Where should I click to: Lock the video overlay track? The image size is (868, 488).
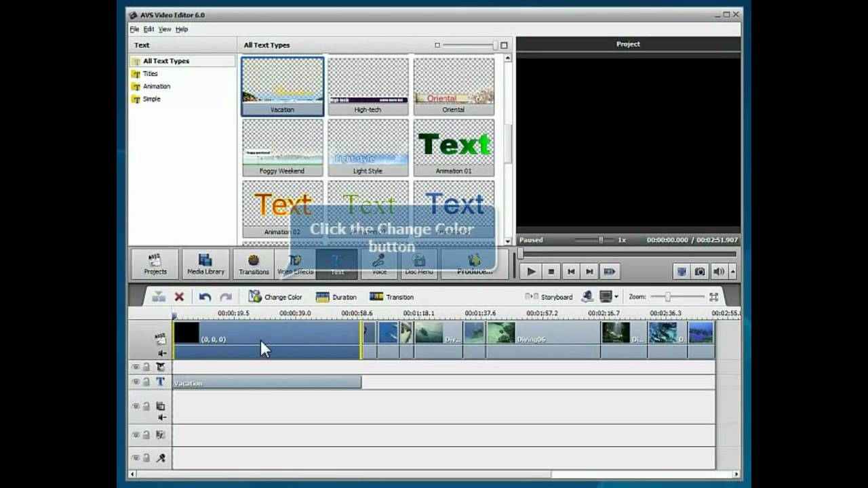[146, 406]
